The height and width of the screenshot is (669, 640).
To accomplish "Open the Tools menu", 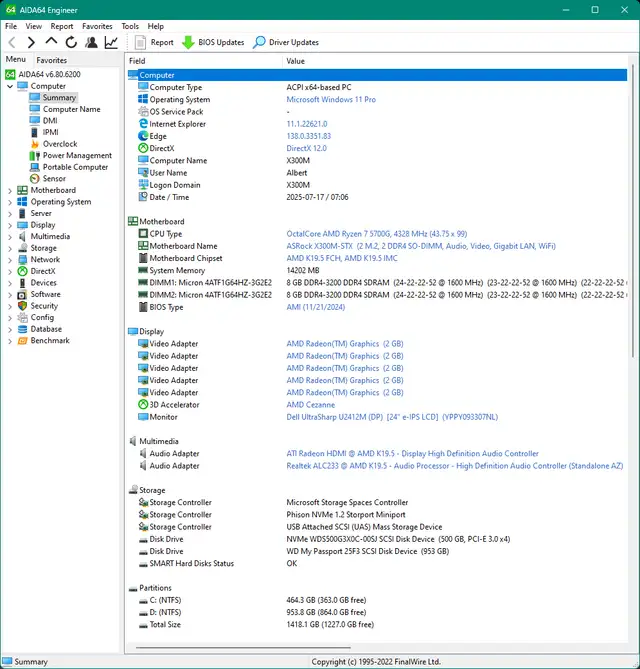I will pyautogui.click(x=130, y=26).
